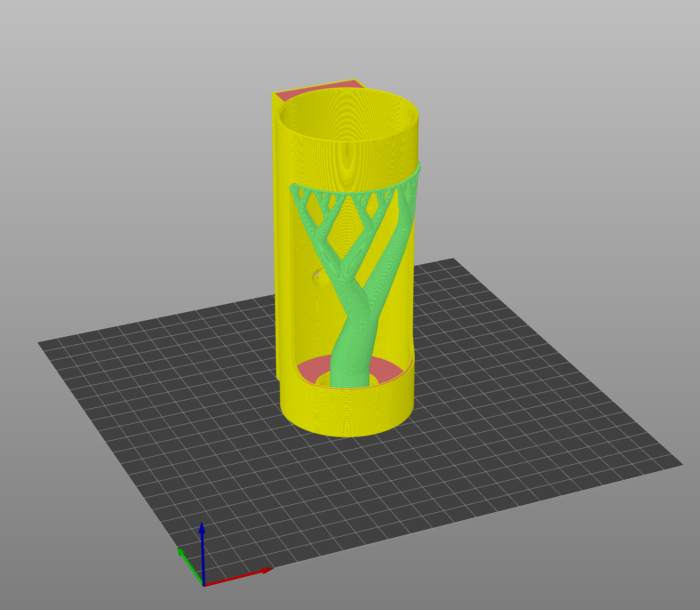The image size is (700, 610).
Task: Click the green Y axis arrow
Action: (190, 566)
